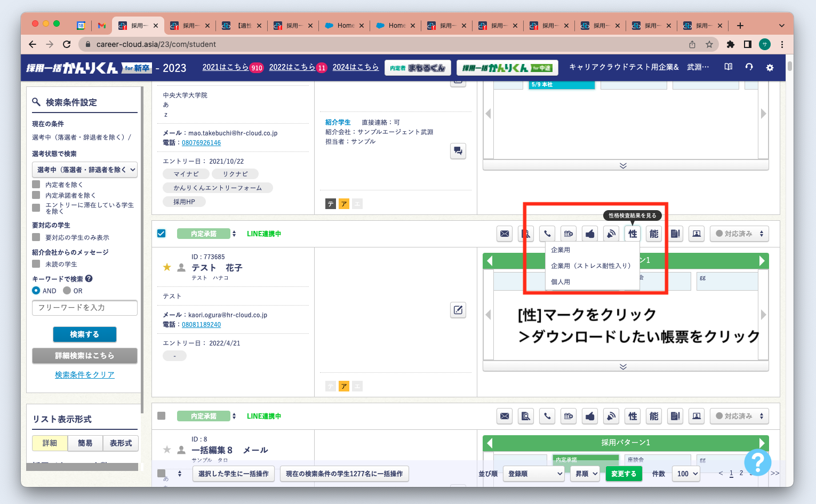
Task: Check the 内定者を除く checkbox
Action: (x=36, y=185)
